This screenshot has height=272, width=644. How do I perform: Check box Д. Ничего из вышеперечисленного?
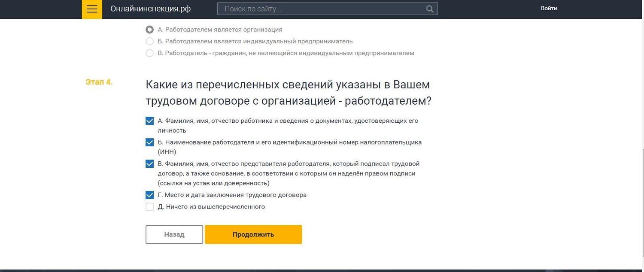(x=149, y=207)
